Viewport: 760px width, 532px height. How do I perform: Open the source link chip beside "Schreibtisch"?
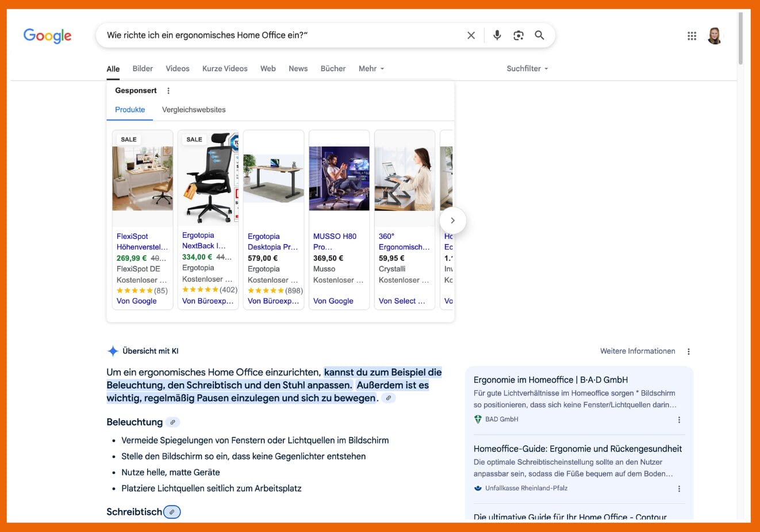tap(172, 511)
